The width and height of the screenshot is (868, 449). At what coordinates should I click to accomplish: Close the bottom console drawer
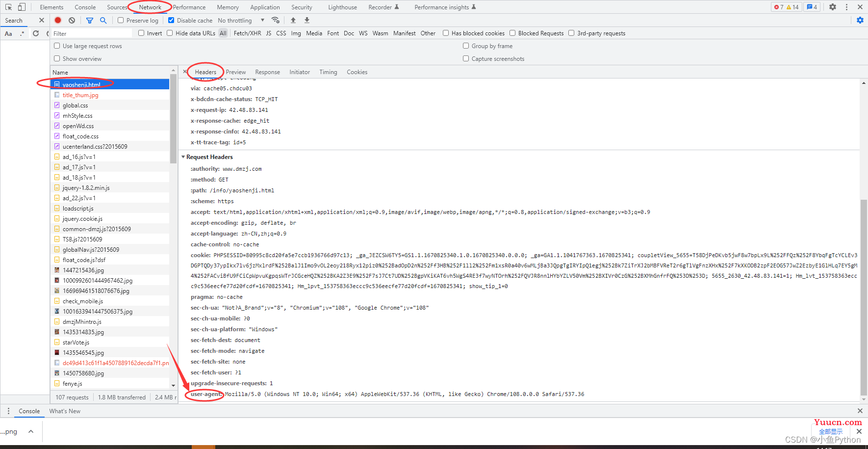[860, 411]
